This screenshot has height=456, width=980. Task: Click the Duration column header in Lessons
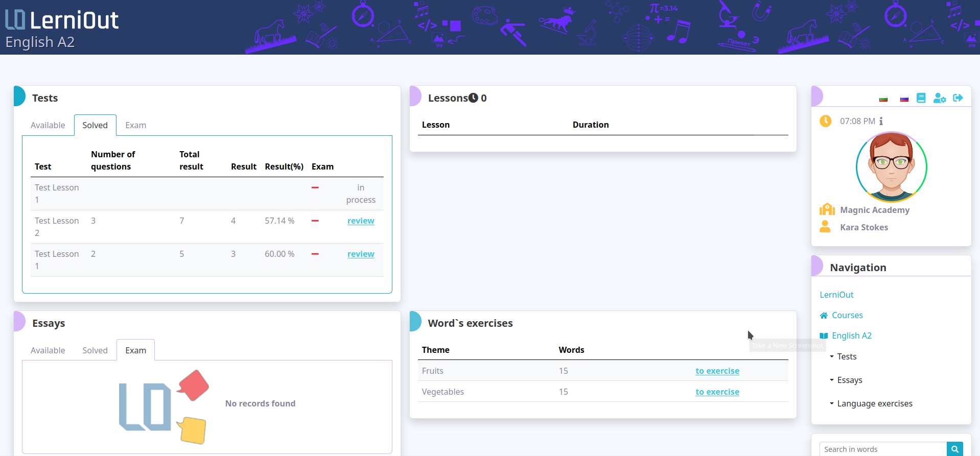(591, 125)
